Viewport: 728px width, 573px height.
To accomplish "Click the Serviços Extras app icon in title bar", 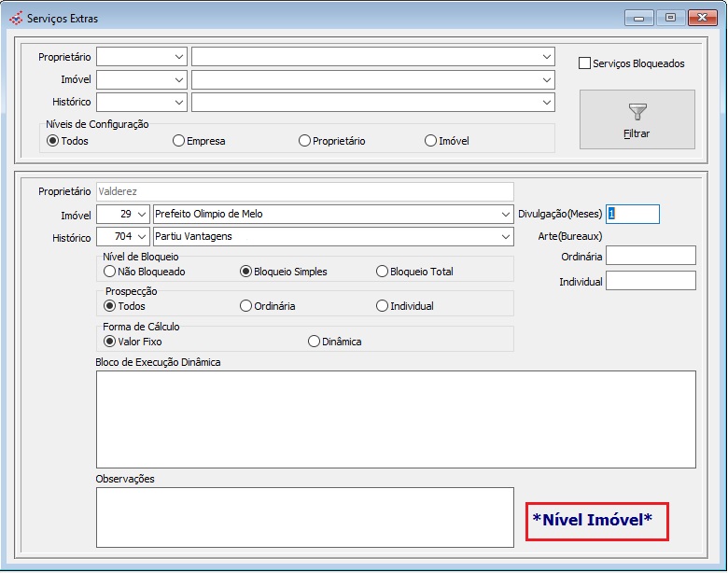I will 15,18.
